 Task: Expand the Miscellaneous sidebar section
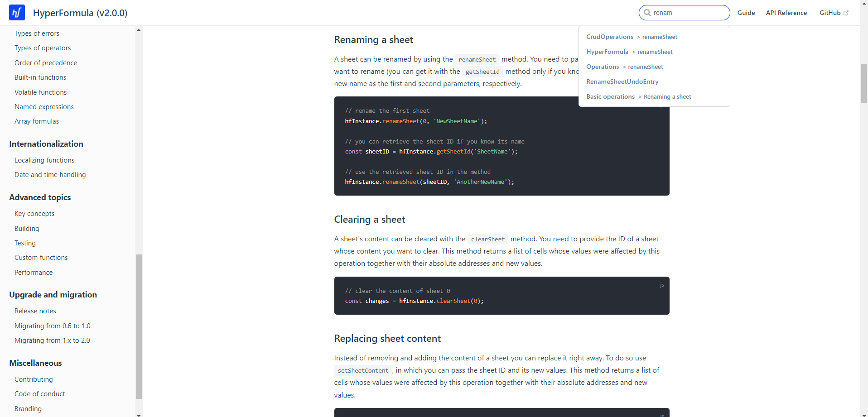pos(35,363)
